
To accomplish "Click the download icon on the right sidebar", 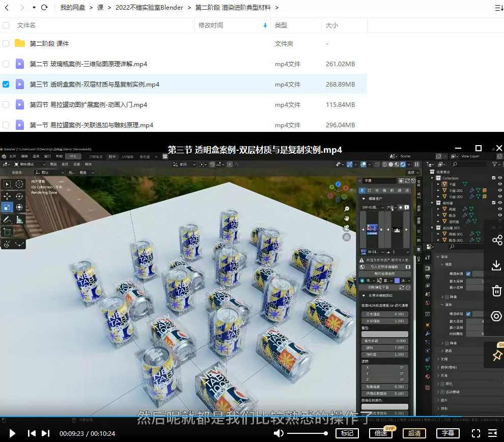I will [496, 265].
